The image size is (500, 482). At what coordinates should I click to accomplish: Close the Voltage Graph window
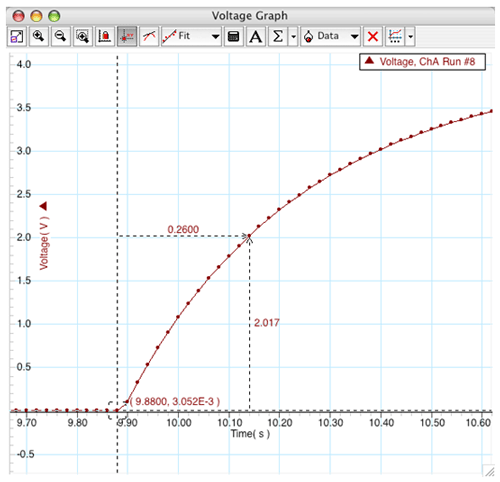18,16
